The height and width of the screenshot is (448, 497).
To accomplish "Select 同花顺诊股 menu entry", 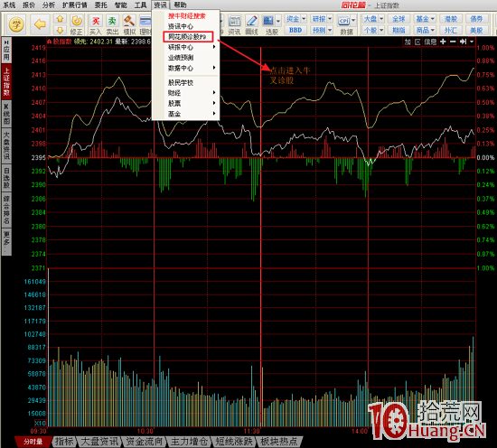I will (188, 37).
